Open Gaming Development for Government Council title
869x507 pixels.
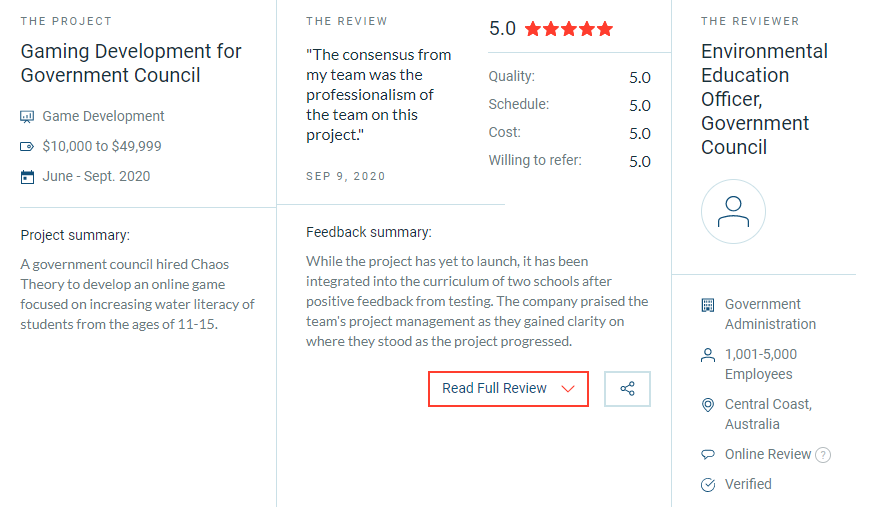pyautogui.click(x=131, y=63)
